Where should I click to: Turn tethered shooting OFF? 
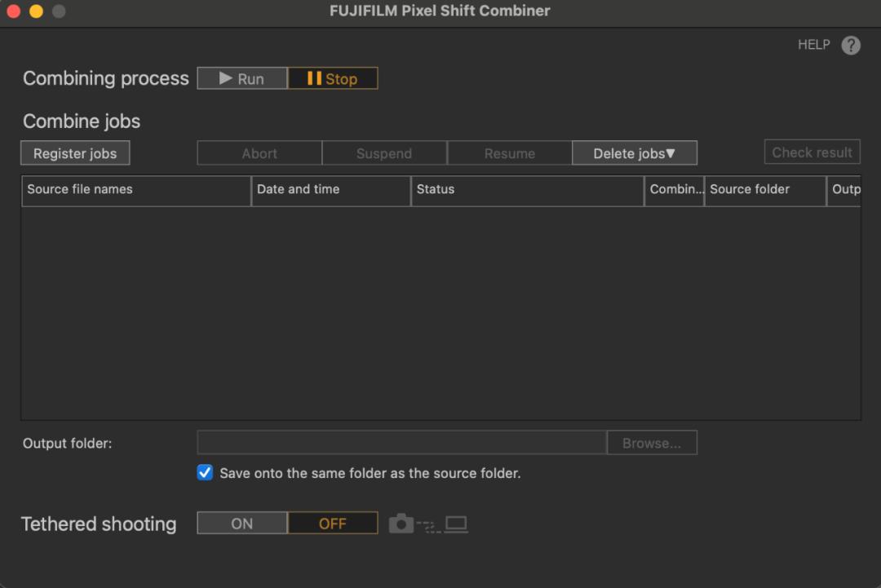point(333,524)
